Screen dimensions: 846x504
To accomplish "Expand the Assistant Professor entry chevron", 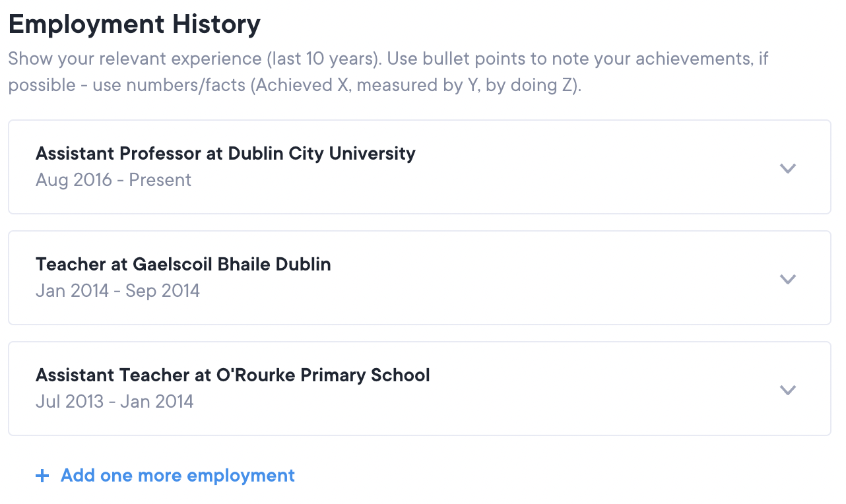I will click(x=787, y=168).
